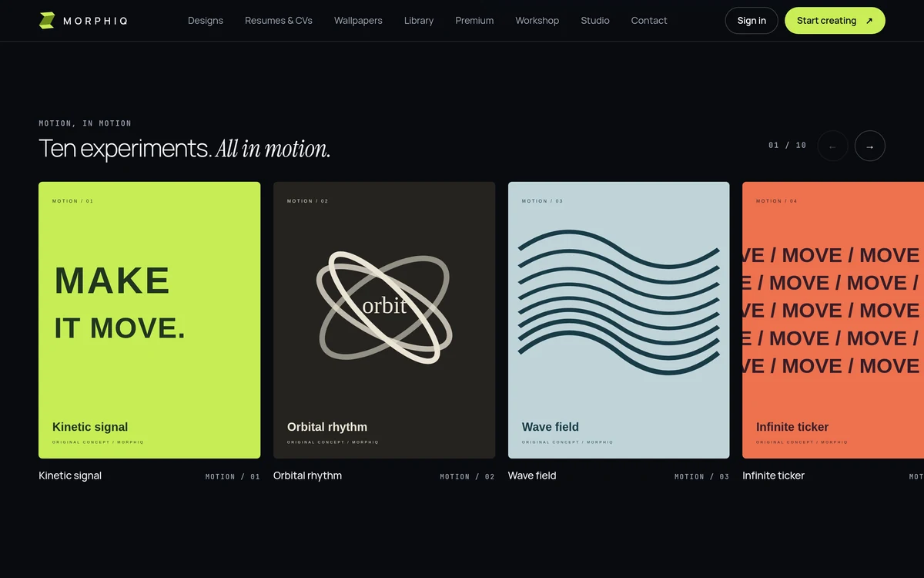Open the Kinetic signal green card
The height and width of the screenshot is (578, 924).
[149, 320]
